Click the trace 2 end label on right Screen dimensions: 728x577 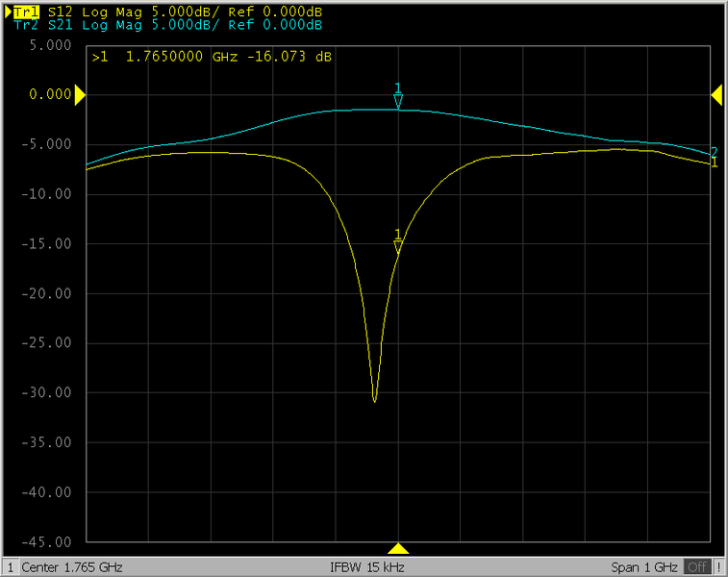(714, 152)
